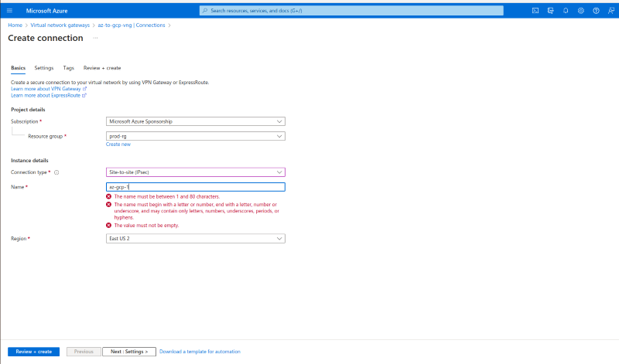This screenshot has height=364, width=619.
Task: Click the Connection type info icon
Action: click(56, 172)
